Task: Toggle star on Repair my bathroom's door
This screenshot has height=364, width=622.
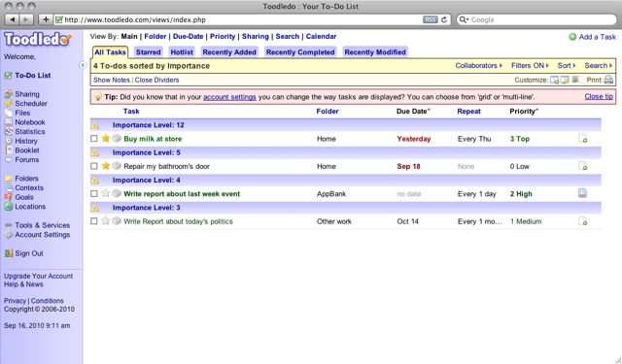Action: (x=106, y=166)
